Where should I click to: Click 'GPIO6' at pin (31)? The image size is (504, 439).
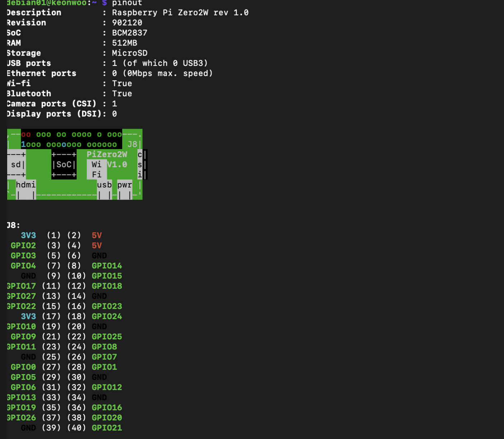23,387
